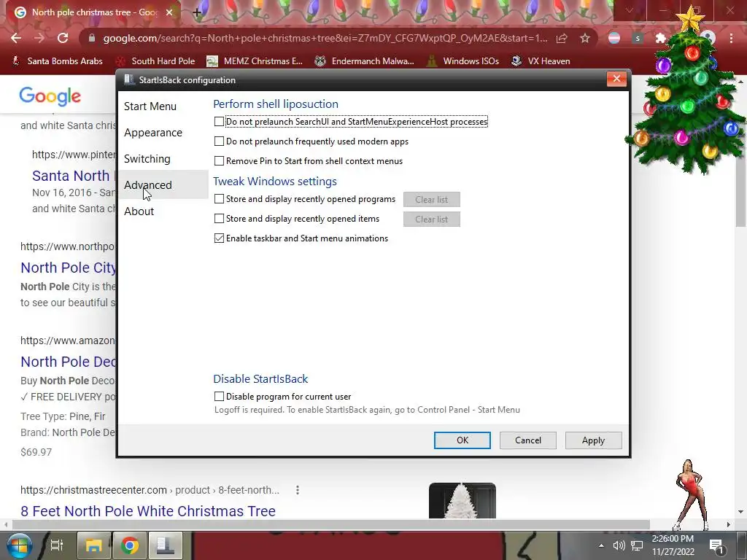Open clock showing 2:26:00 PM
Viewport: 747px width, 560px height.
click(673, 545)
